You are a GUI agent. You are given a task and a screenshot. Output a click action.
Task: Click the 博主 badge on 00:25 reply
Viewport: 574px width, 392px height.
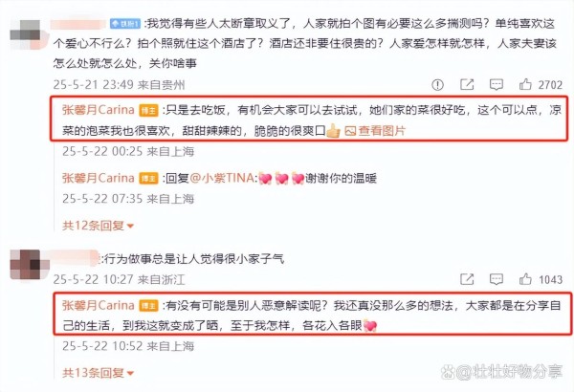pyautogui.click(x=148, y=110)
